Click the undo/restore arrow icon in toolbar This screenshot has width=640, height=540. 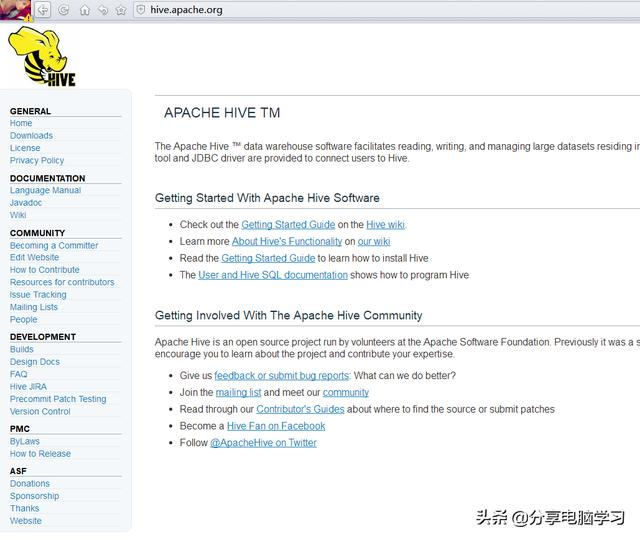coord(103,10)
